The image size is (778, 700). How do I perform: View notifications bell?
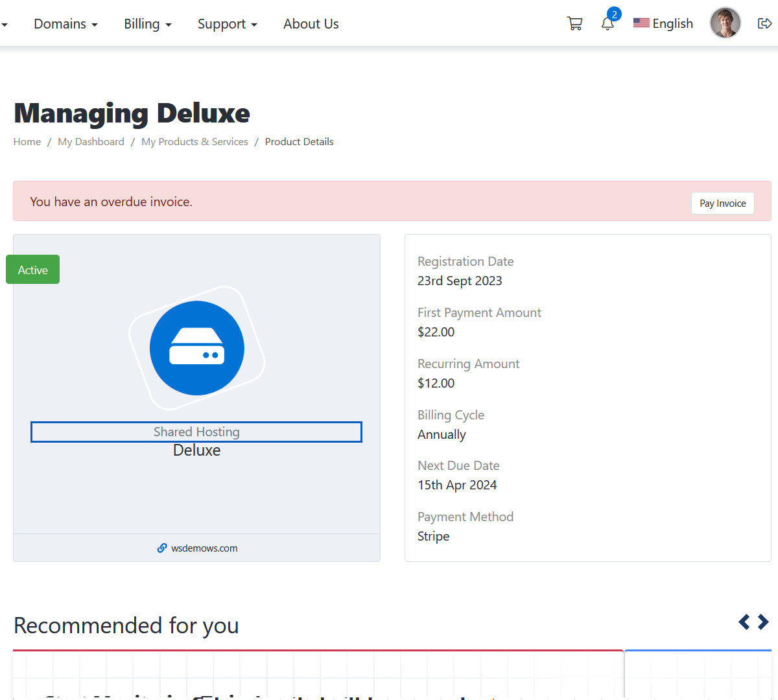(607, 24)
